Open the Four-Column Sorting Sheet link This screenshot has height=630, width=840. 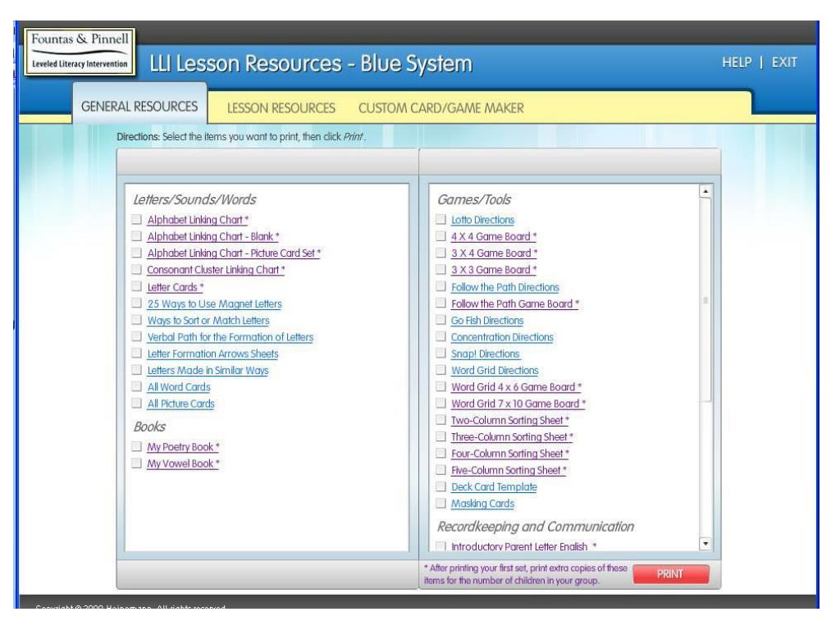(510, 453)
